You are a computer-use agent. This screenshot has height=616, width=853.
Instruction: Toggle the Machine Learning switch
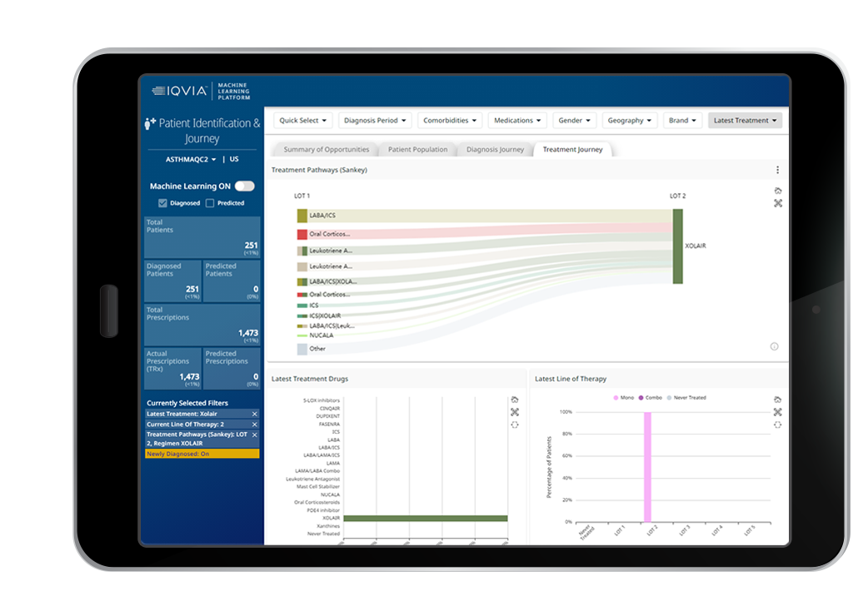tap(244, 186)
